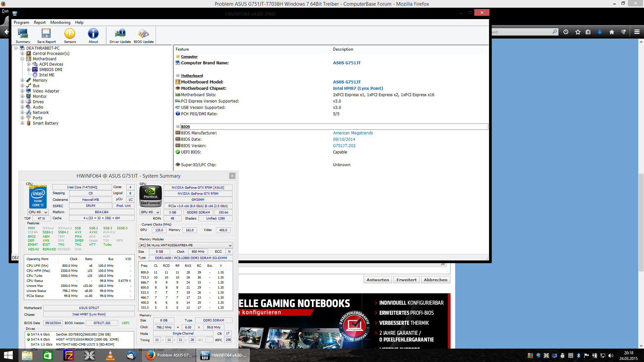Click the About info icon

tap(93, 36)
